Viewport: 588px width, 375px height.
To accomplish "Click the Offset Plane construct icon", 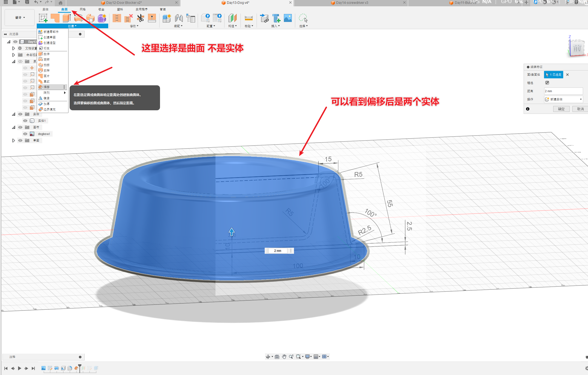I will point(232,18).
